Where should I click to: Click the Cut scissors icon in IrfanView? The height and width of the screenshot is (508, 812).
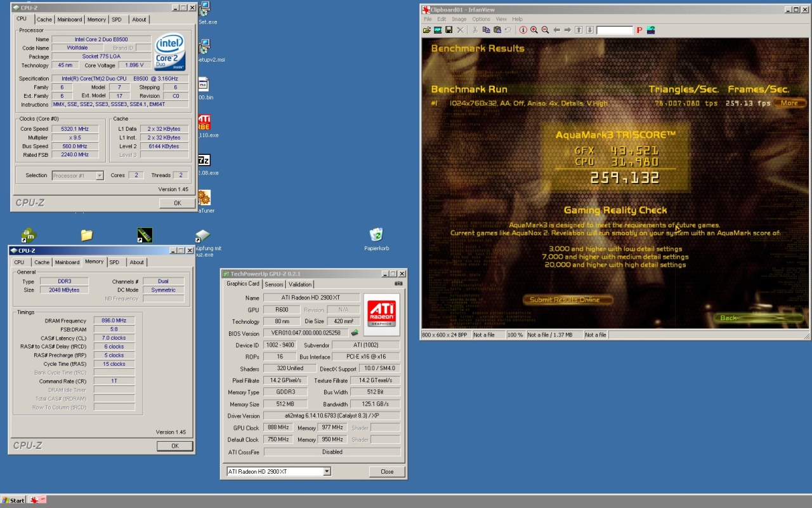click(x=475, y=30)
